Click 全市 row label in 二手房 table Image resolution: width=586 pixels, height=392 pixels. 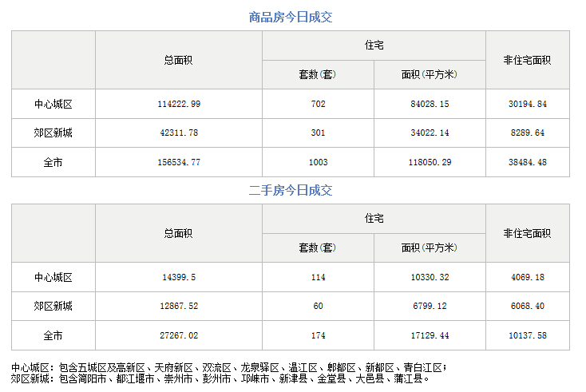click(53, 335)
